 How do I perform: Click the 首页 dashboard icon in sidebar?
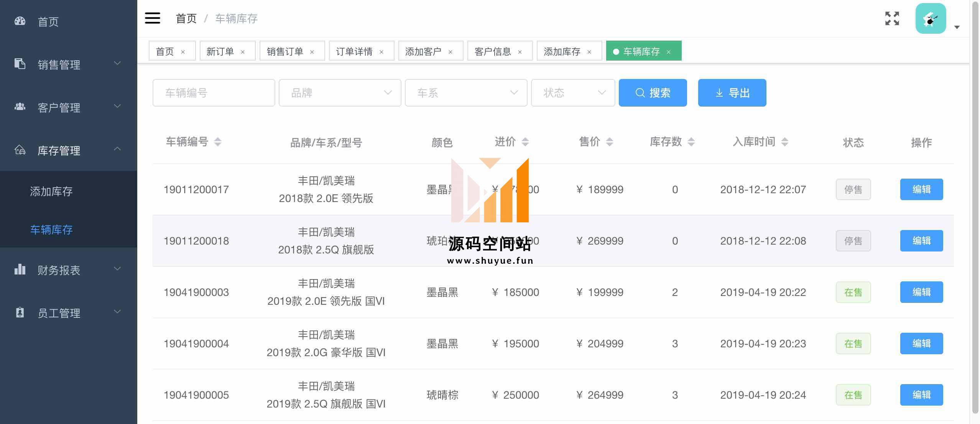(20, 21)
